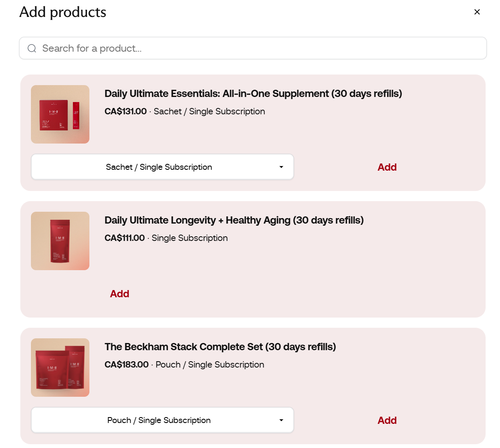Add The Beckham Stack Complete Set
The image size is (500, 448).
pyautogui.click(x=387, y=420)
